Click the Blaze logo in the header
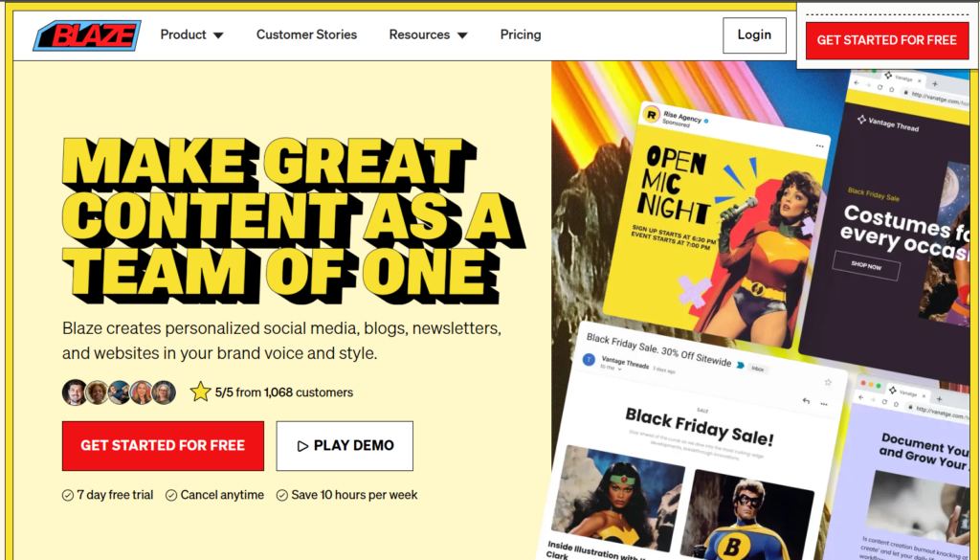Screen dimensions: 980x560 [87, 35]
